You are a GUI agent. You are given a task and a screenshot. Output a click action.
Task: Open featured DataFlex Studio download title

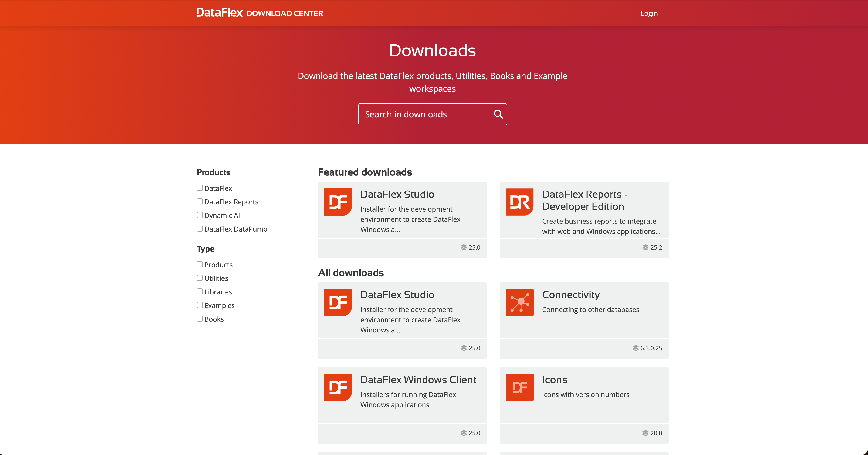point(397,194)
